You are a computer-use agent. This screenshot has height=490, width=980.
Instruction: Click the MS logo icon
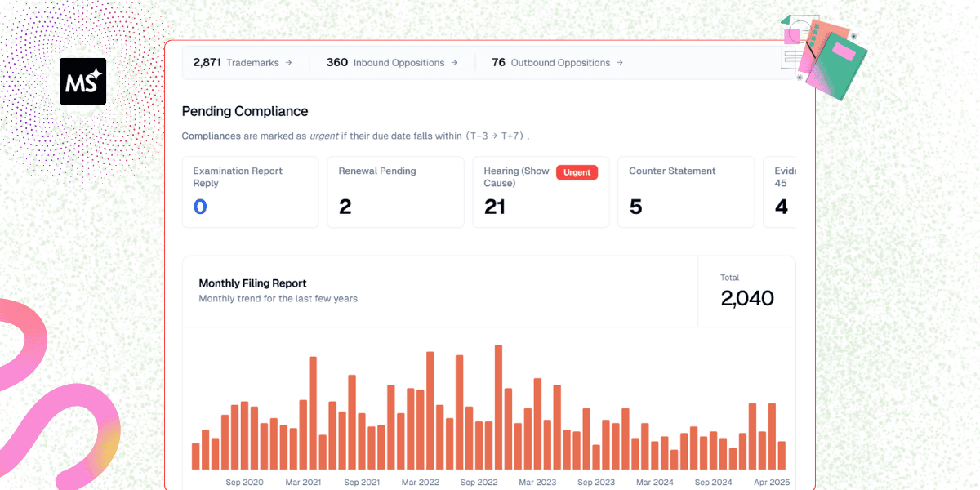pos(82,81)
